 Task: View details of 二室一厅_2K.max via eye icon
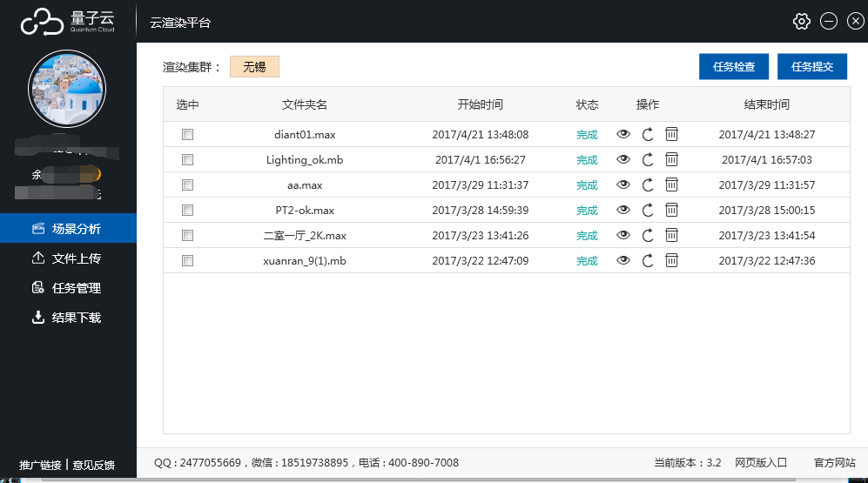tap(622, 235)
